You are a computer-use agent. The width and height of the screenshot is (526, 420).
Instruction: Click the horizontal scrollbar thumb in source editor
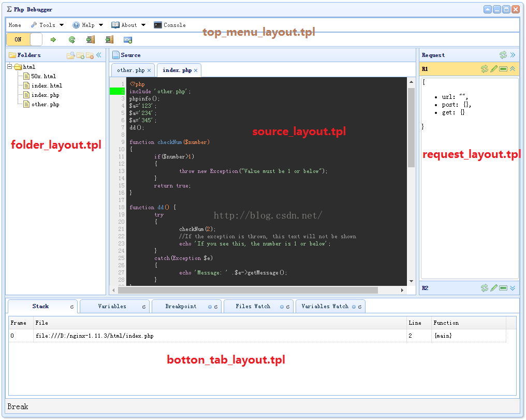pyautogui.click(x=248, y=290)
